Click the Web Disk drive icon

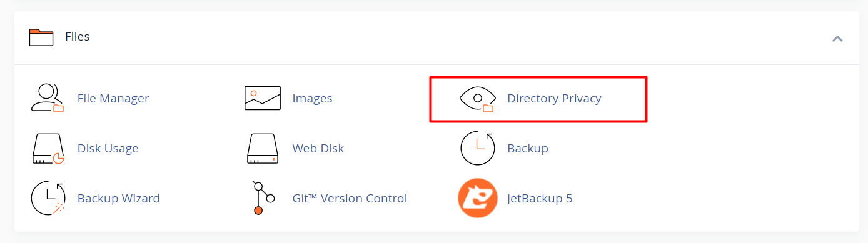tap(263, 149)
